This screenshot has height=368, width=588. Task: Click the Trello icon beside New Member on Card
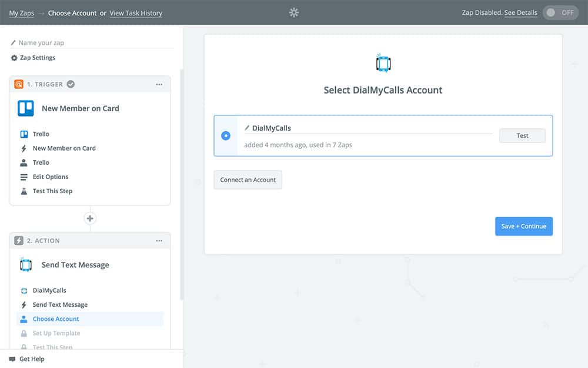[x=25, y=108]
